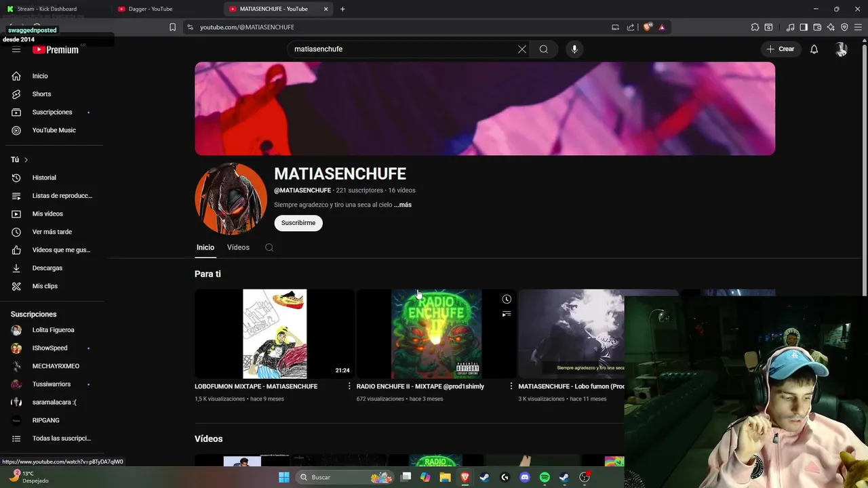Open Discord from the taskbar
Viewport: 868px width, 488px height.
tap(524, 477)
